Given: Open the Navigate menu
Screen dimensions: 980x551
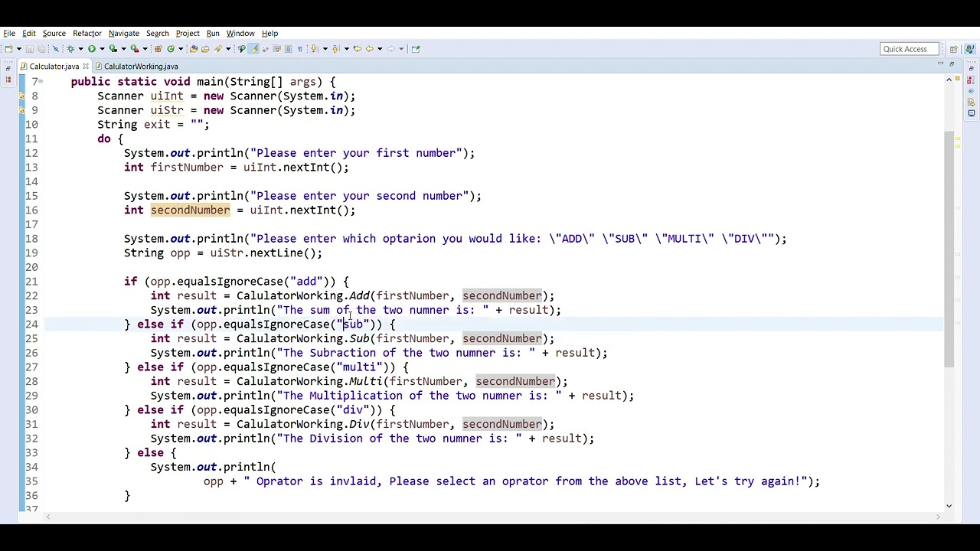Looking at the screenshot, I should point(124,33).
